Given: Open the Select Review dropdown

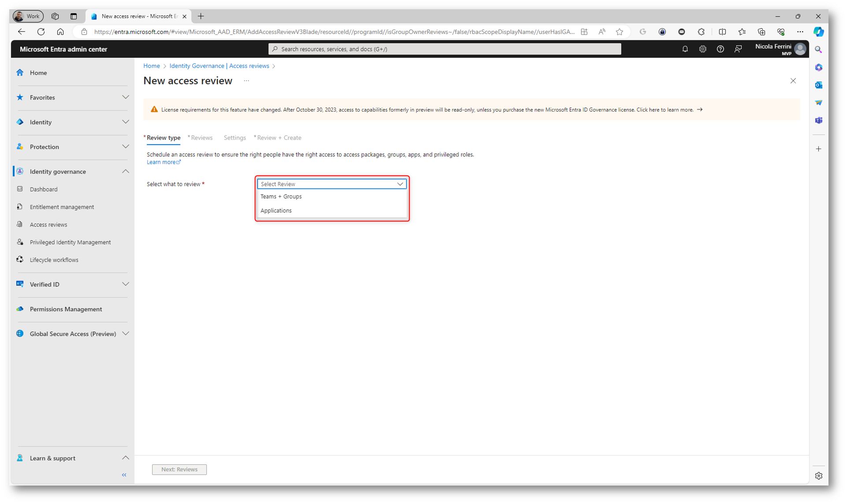Looking at the screenshot, I should tap(332, 184).
